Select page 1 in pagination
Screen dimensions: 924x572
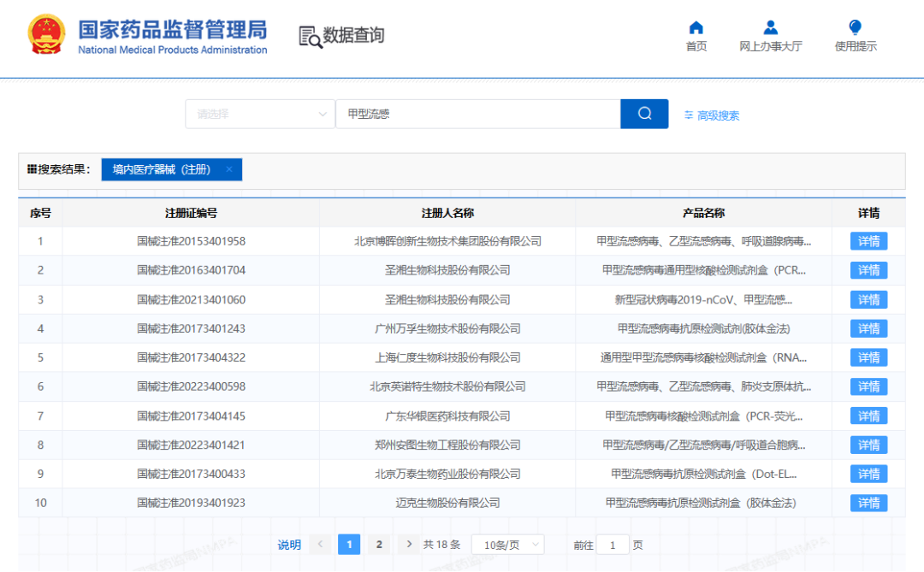pyautogui.click(x=349, y=545)
